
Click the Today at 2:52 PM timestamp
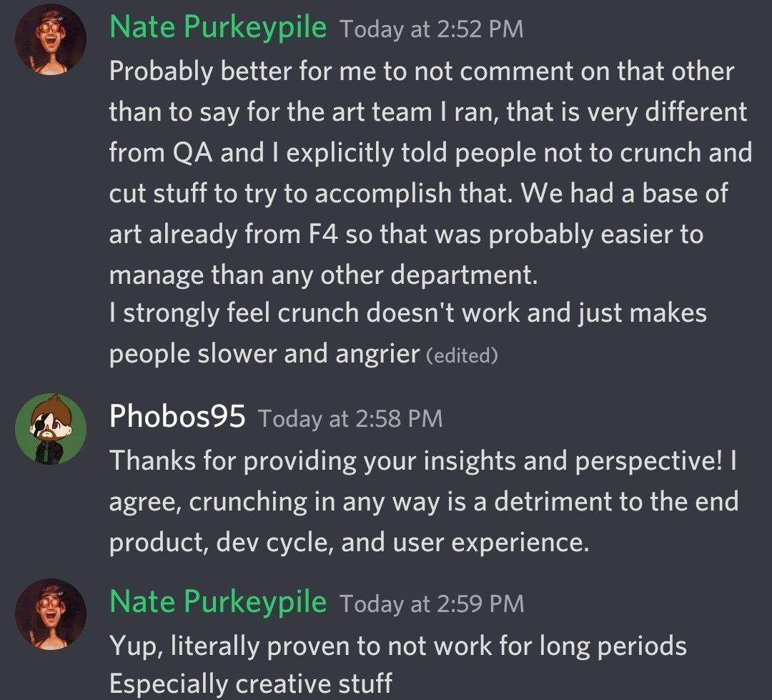(x=431, y=29)
